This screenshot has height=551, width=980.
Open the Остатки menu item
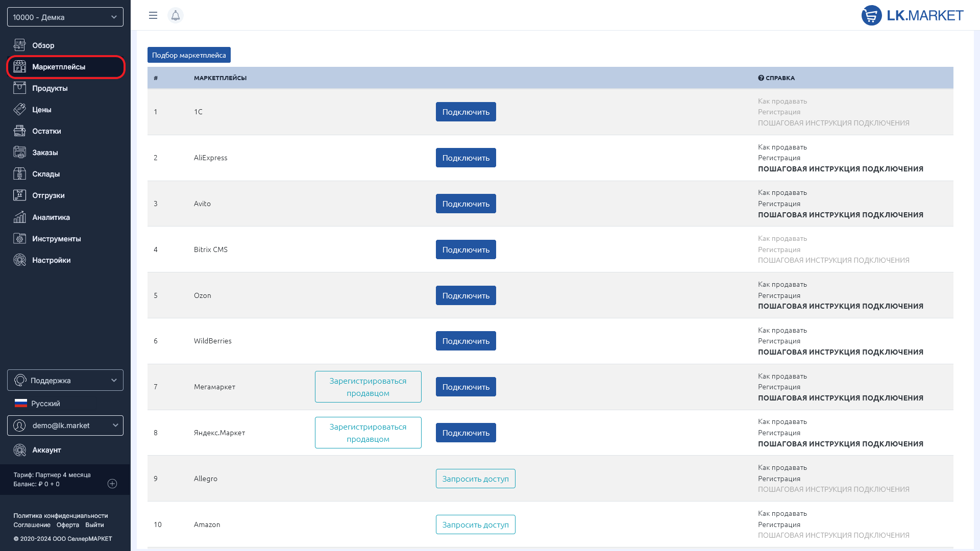pyautogui.click(x=46, y=131)
